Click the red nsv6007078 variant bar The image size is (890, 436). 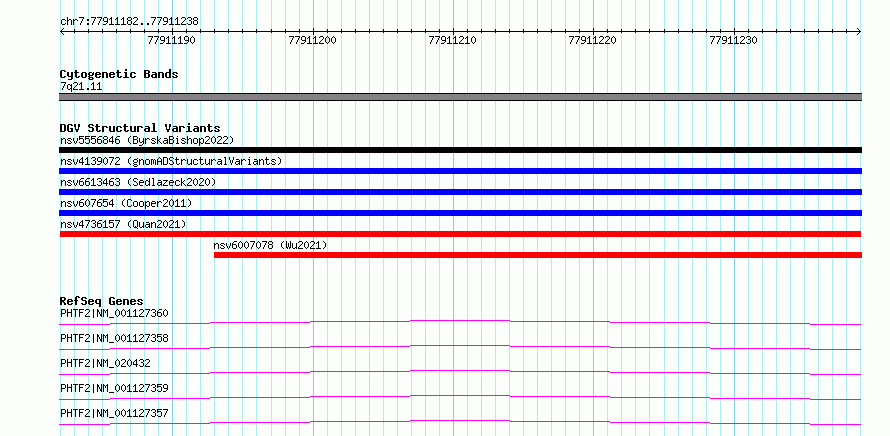pos(538,255)
